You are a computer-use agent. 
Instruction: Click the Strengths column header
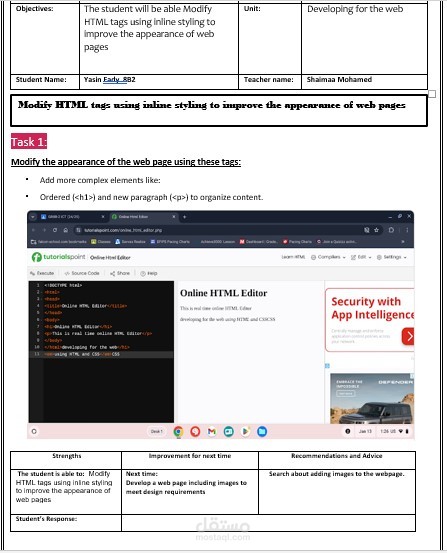coord(67,456)
